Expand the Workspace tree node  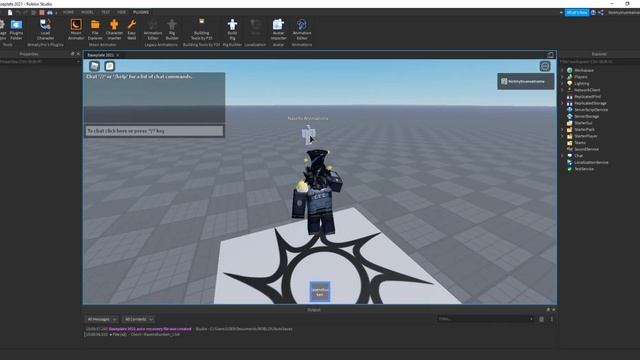pos(562,70)
